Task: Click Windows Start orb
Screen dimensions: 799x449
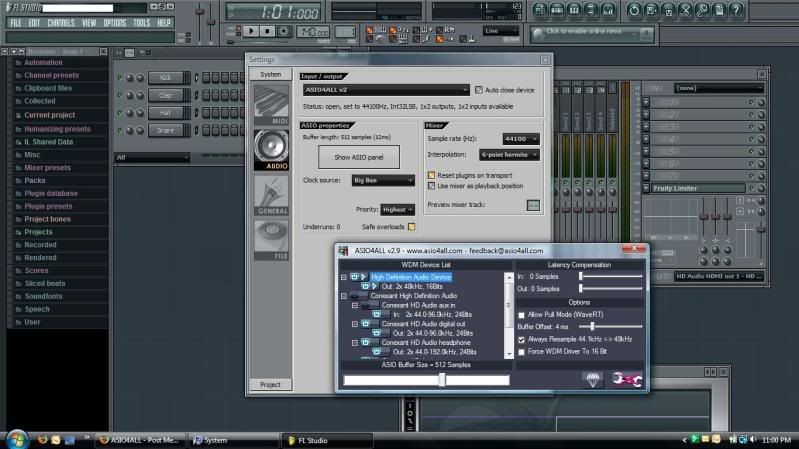Action: pos(17,439)
